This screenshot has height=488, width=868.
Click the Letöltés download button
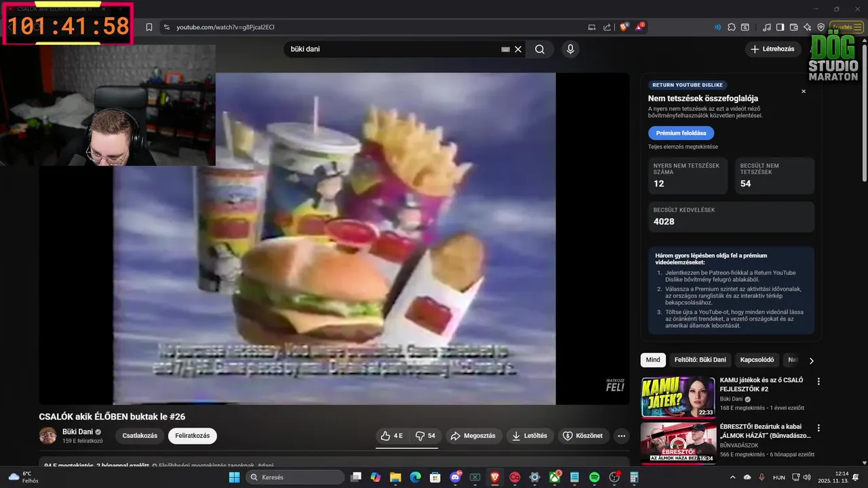coord(530,436)
